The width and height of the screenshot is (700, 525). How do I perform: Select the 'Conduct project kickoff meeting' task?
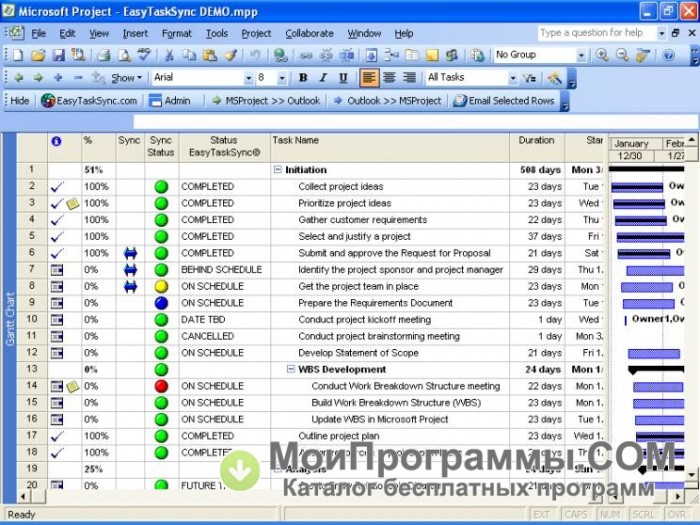[x=364, y=320]
